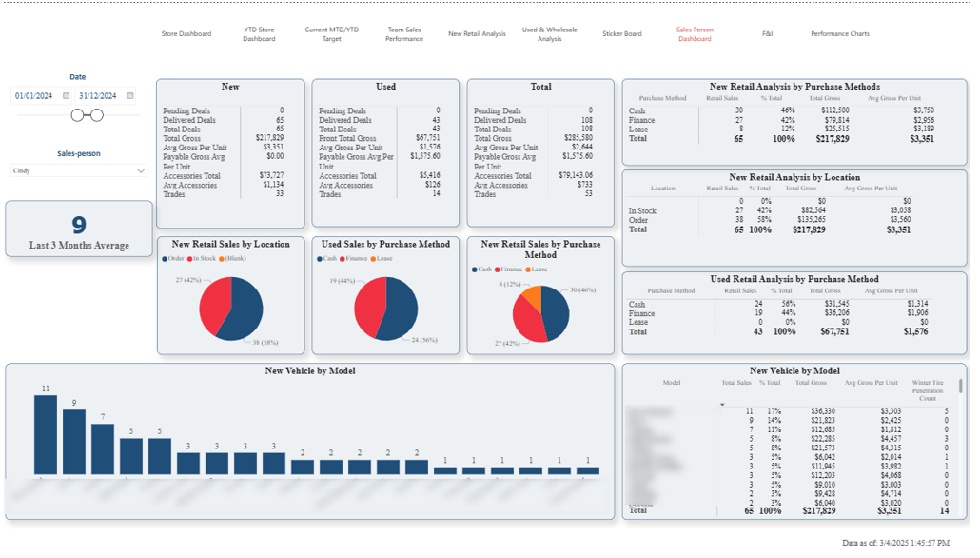Switch to the Sticker Board page
Screen dimensions: 980x558
(621, 32)
